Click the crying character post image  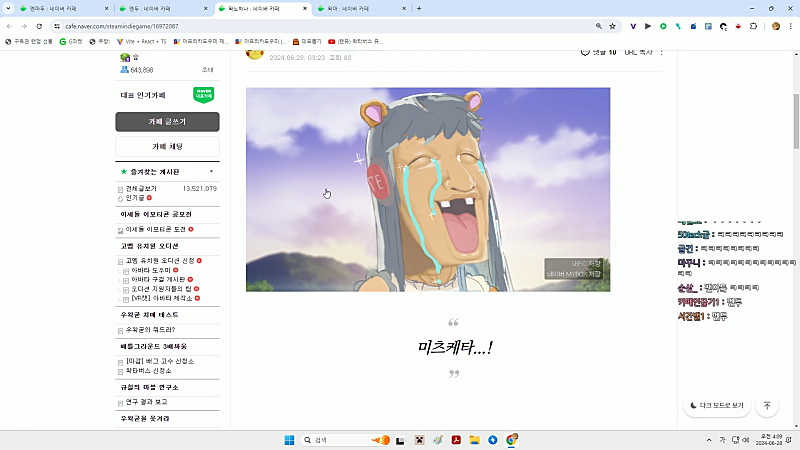[428, 189]
